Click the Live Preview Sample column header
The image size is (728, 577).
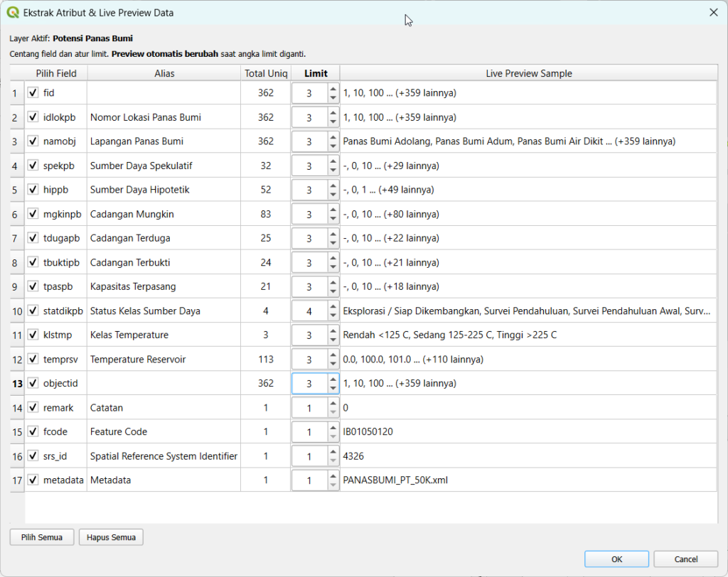528,73
